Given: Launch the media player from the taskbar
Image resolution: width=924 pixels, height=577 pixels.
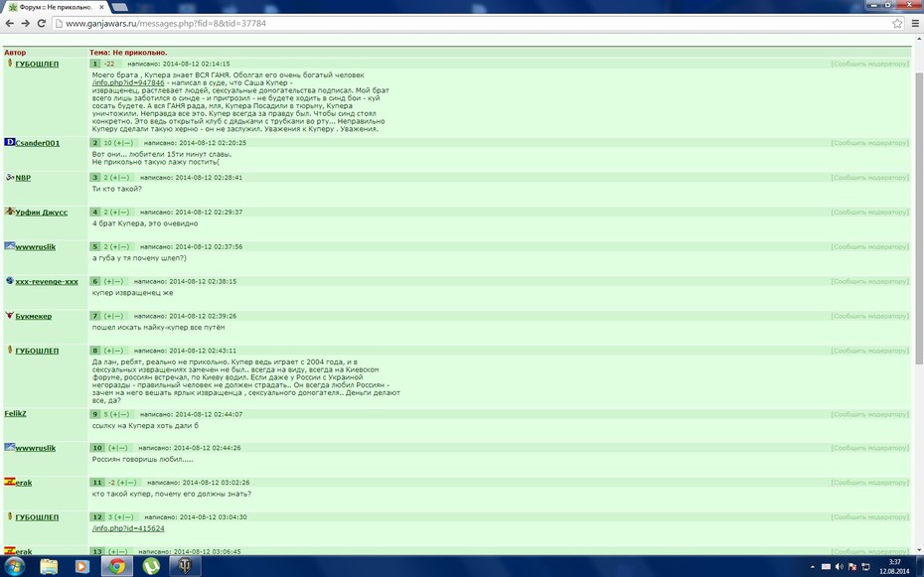Looking at the screenshot, I should pos(81,566).
